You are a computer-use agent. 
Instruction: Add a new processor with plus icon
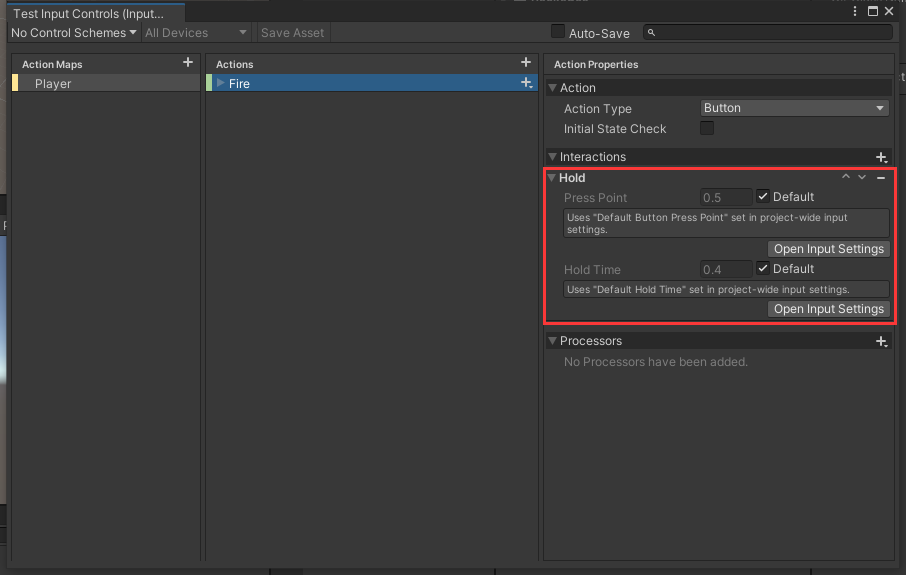(x=881, y=342)
